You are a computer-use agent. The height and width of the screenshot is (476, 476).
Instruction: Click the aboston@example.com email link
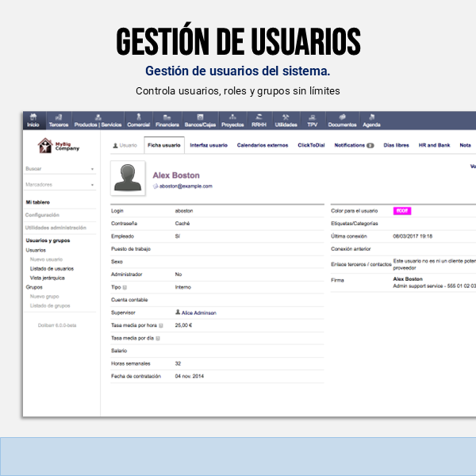(186, 186)
